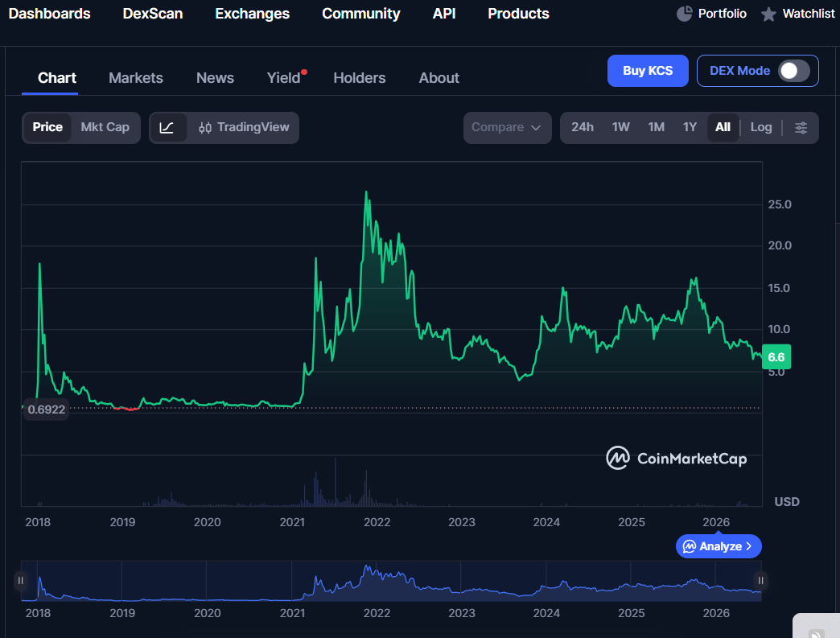Click the Analyze button arrow
The width and height of the screenshot is (840, 638).
point(749,546)
